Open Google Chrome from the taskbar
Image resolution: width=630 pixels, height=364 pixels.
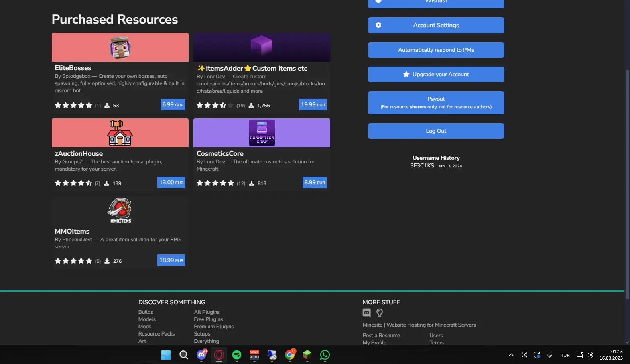290,355
